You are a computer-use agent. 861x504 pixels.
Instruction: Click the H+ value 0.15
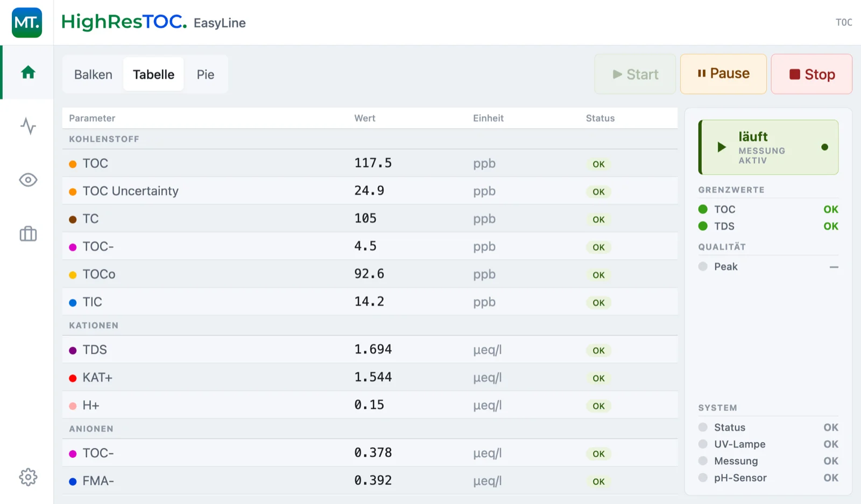click(x=369, y=405)
